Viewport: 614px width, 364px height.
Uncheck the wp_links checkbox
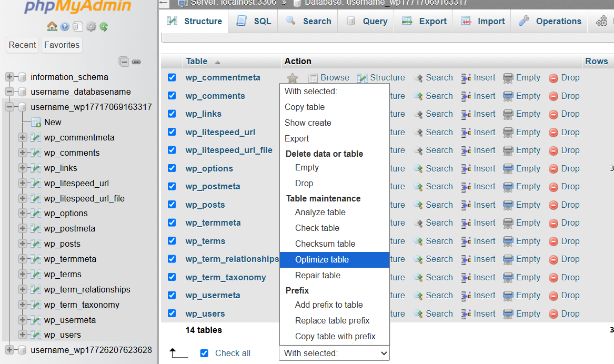click(x=172, y=114)
